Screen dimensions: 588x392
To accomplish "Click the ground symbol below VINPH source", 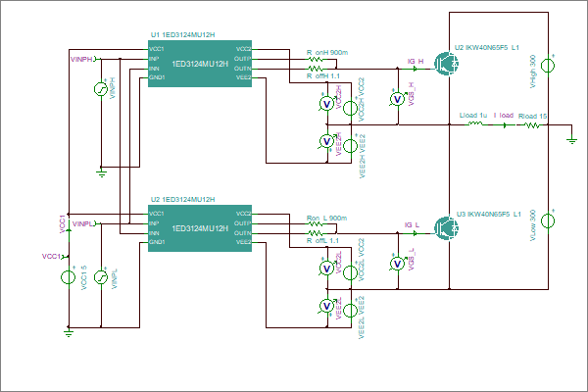I will pyautogui.click(x=101, y=172).
